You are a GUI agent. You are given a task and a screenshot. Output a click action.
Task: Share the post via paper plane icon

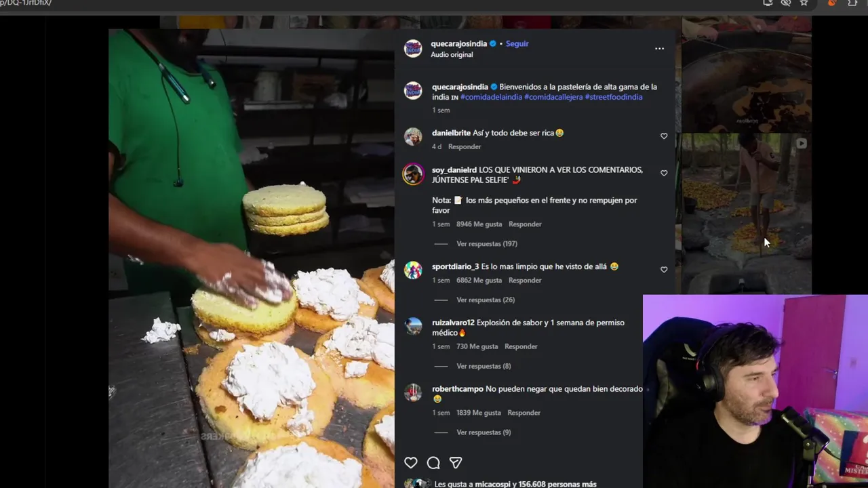(456, 463)
